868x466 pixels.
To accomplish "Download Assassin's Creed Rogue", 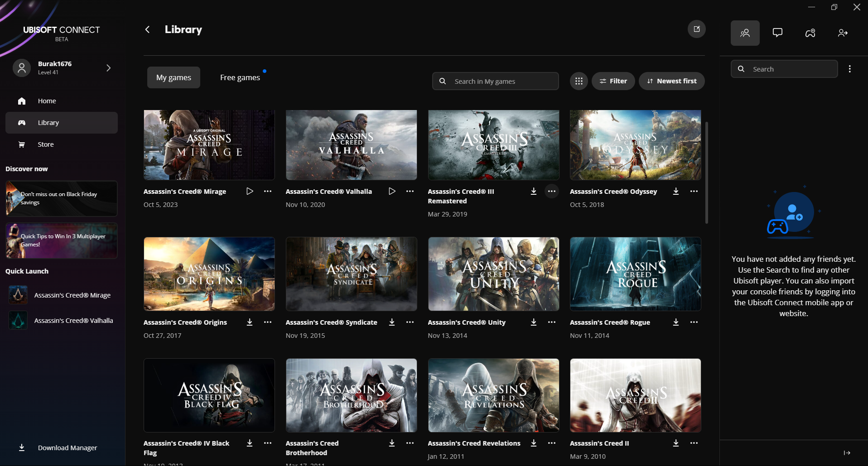I will tap(676, 322).
